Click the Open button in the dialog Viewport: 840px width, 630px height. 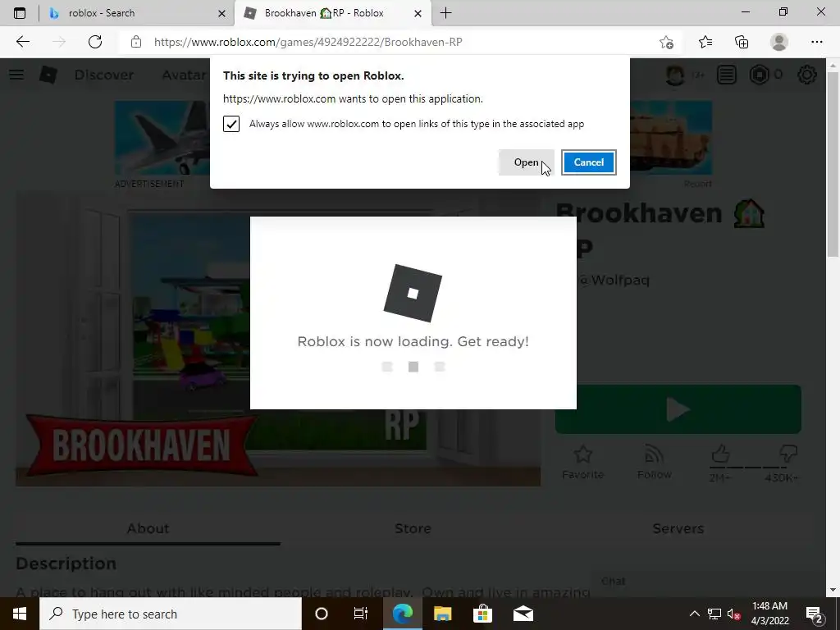526,162
